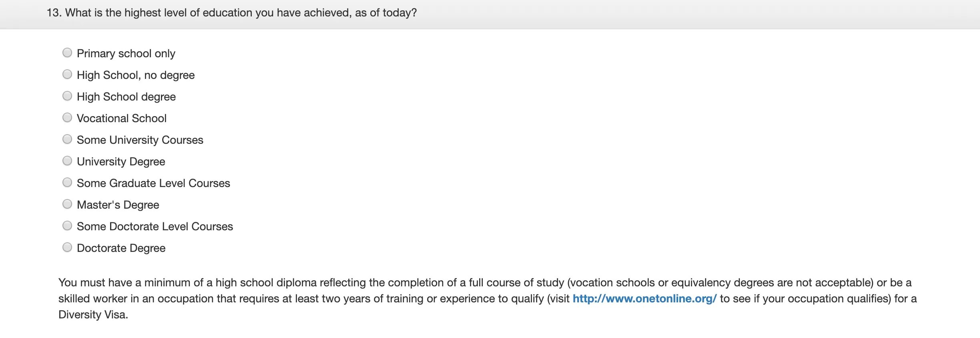Select the Primary school only radio button
This screenshot has width=980, height=338.
coord(67,53)
